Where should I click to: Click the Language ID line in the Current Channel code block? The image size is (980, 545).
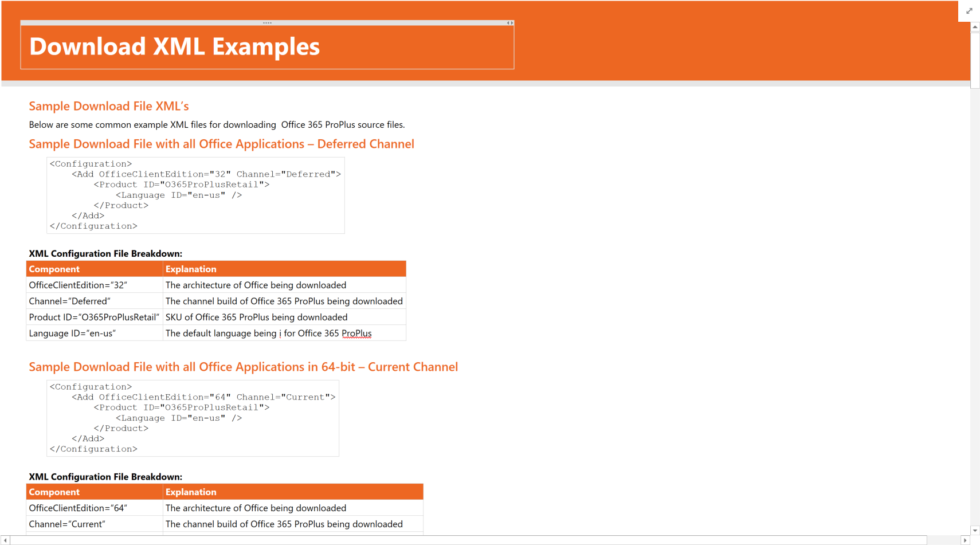click(x=179, y=418)
